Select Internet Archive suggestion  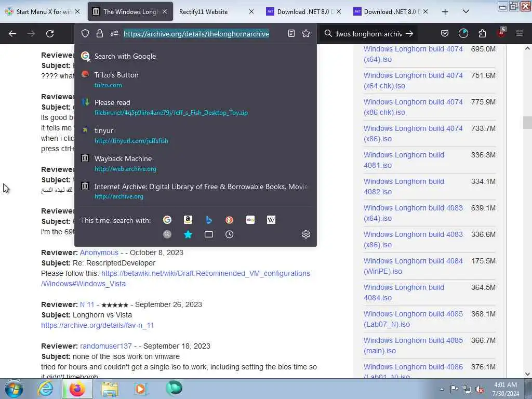(195, 191)
